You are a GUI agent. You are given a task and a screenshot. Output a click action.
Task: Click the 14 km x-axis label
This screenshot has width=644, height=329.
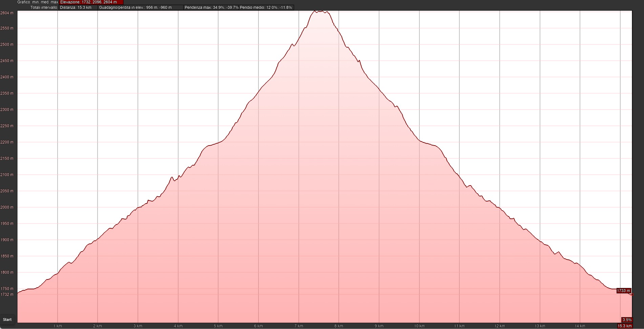[x=580, y=326]
